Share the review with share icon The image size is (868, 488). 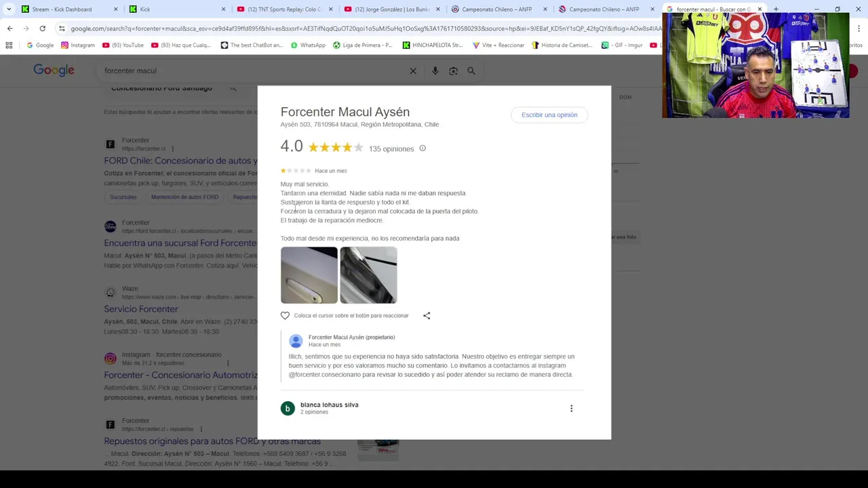point(427,315)
